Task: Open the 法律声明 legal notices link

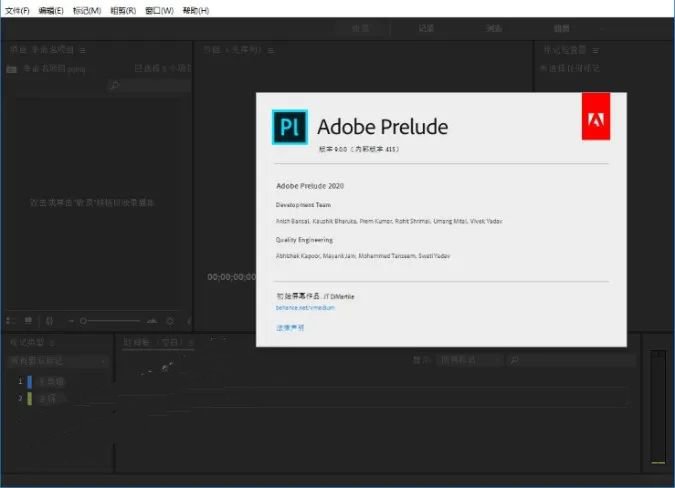Action: coord(290,327)
